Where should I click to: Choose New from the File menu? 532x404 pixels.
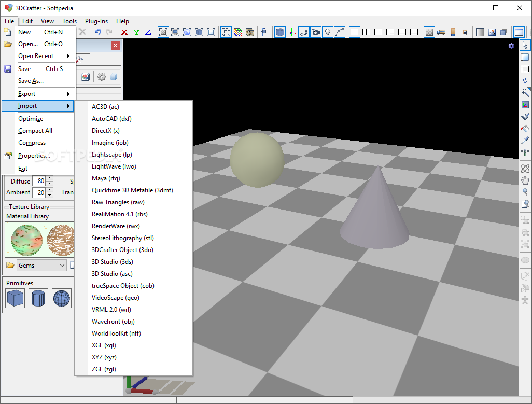(38, 32)
